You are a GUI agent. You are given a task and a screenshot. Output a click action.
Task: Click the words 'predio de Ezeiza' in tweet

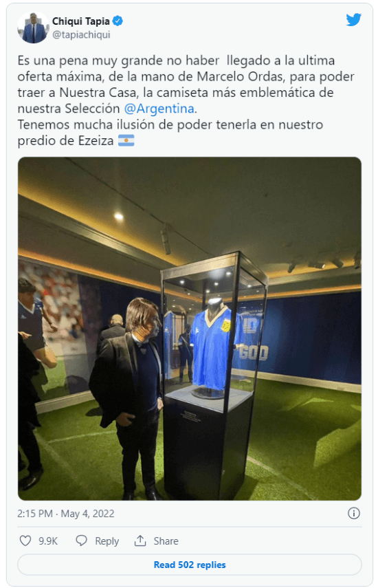click(65, 141)
